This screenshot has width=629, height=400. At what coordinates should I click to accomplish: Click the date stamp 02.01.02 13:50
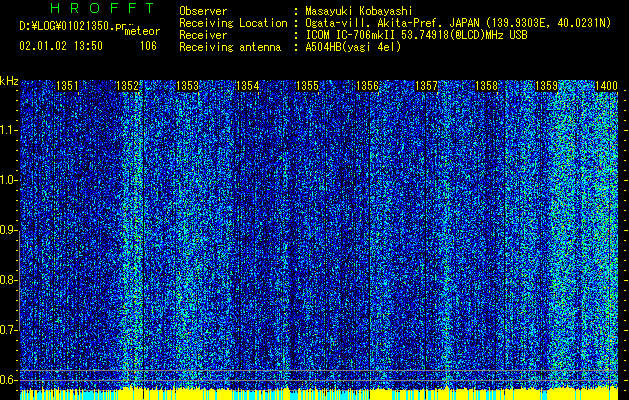[x=61, y=46]
